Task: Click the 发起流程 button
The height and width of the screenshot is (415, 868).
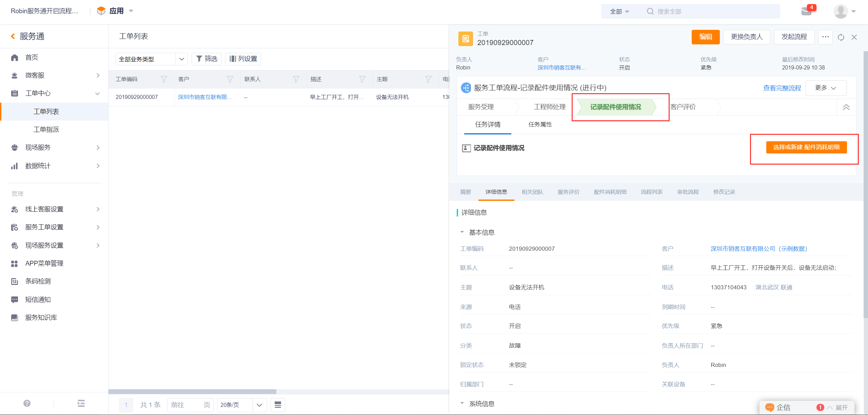Action: coord(794,37)
